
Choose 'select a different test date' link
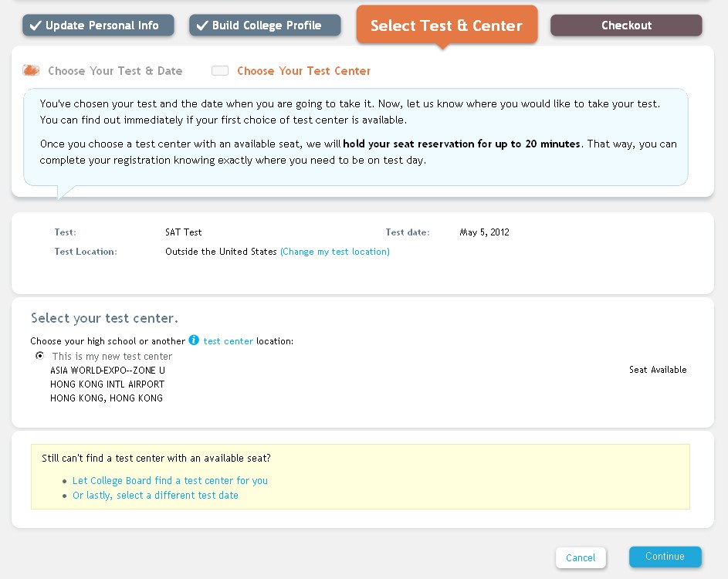(155, 496)
